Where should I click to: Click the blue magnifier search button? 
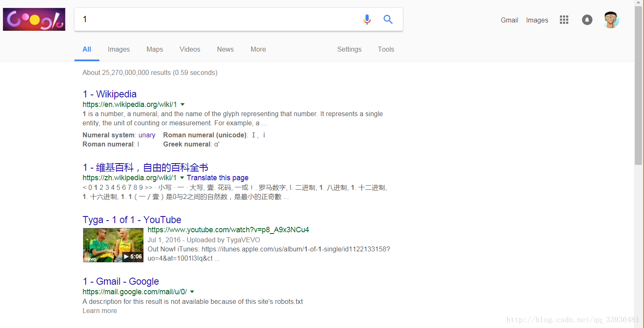coord(388,19)
